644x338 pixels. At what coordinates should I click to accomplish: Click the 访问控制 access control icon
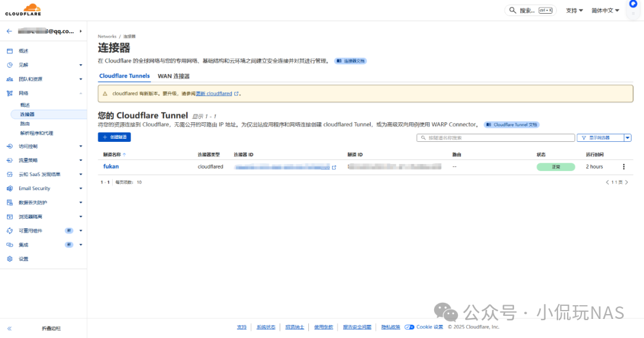click(10, 146)
